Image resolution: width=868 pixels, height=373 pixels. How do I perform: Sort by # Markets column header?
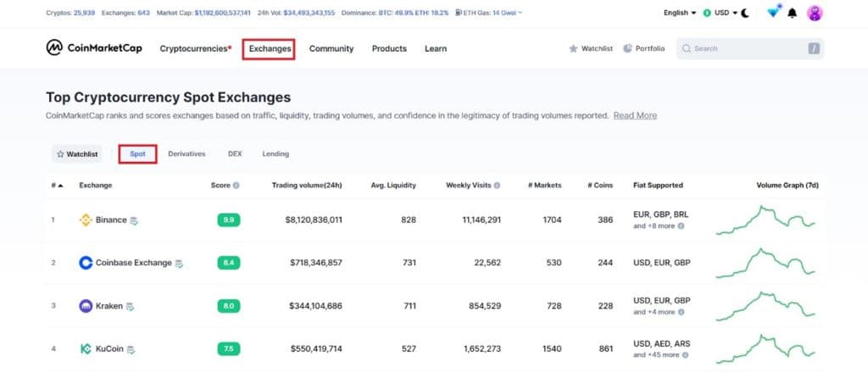(545, 186)
